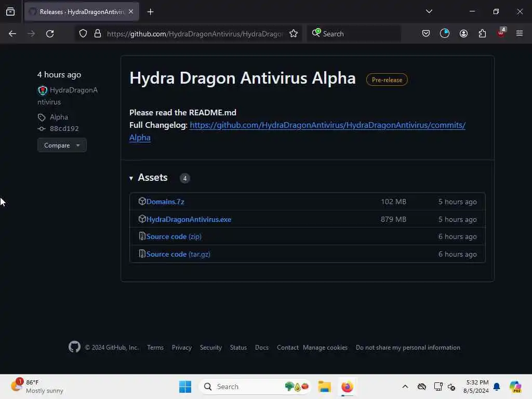Collapse the Assets section triangle
This screenshot has width=532, height=399.
tap(131, 178)
